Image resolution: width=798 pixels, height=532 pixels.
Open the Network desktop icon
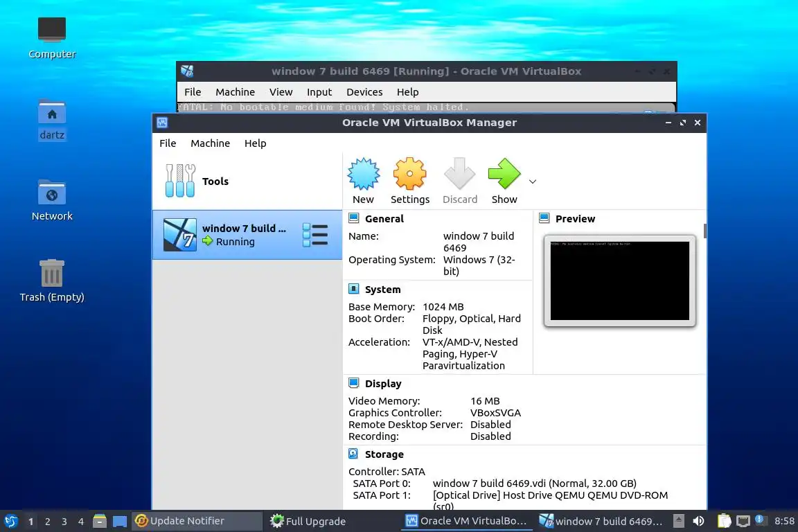[x=52, y=201]
